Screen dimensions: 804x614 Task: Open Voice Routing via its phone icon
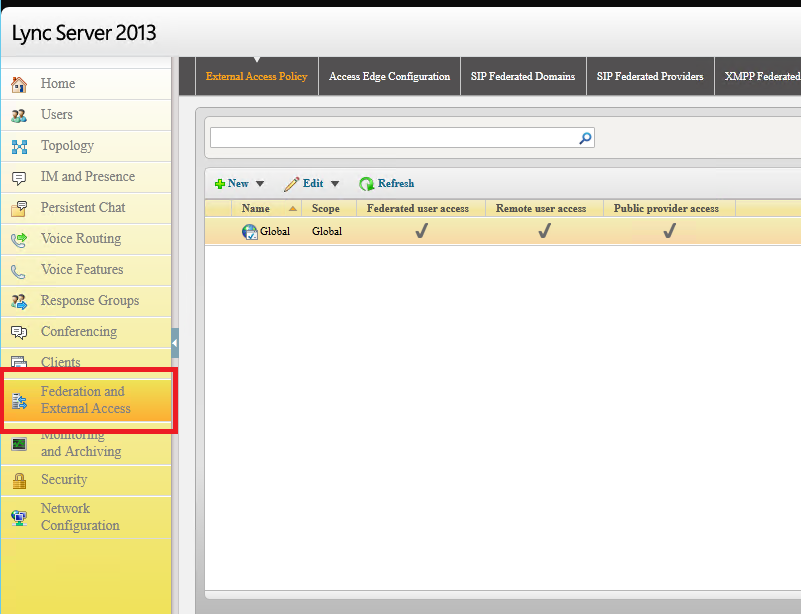[x=19, y=240]
